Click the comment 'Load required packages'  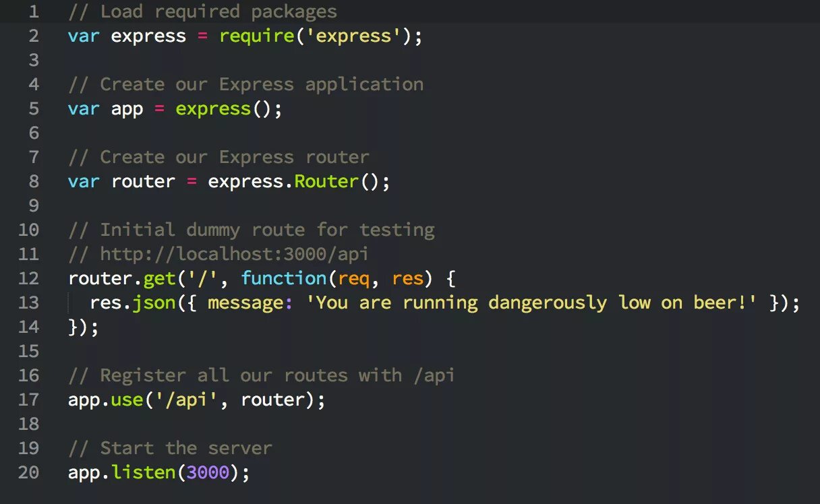[x=202, y=11]
